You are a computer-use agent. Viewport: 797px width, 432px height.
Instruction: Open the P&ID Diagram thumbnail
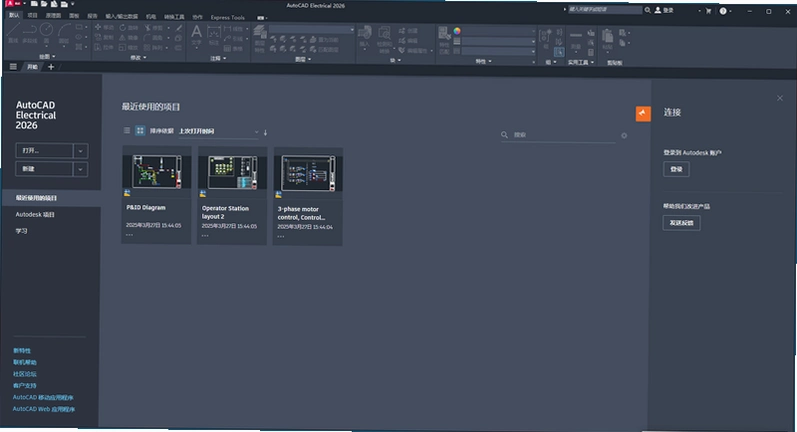click(x=157, y=172)
